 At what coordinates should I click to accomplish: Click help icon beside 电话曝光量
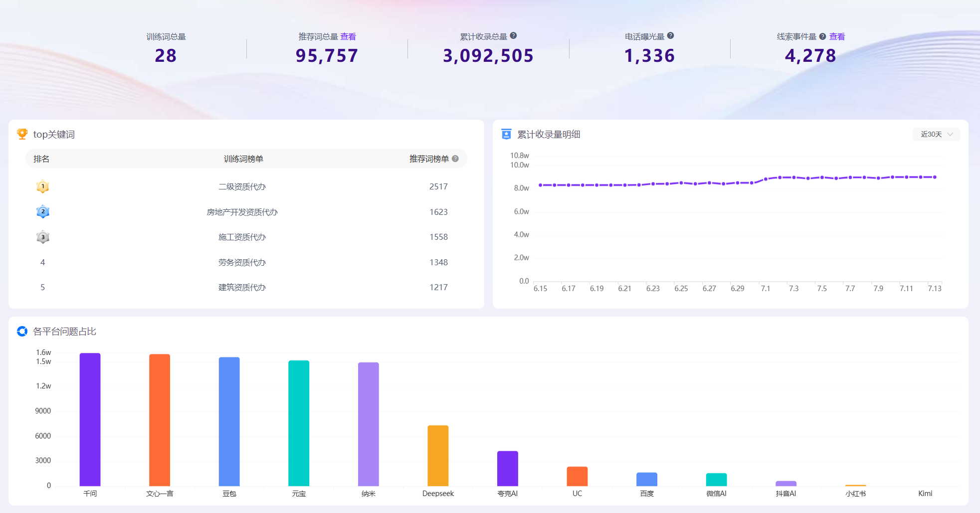(x=670, y=36)
